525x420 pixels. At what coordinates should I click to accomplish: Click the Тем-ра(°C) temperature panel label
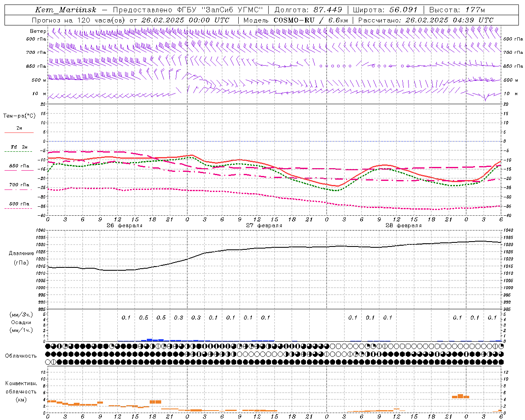[19, 116]
